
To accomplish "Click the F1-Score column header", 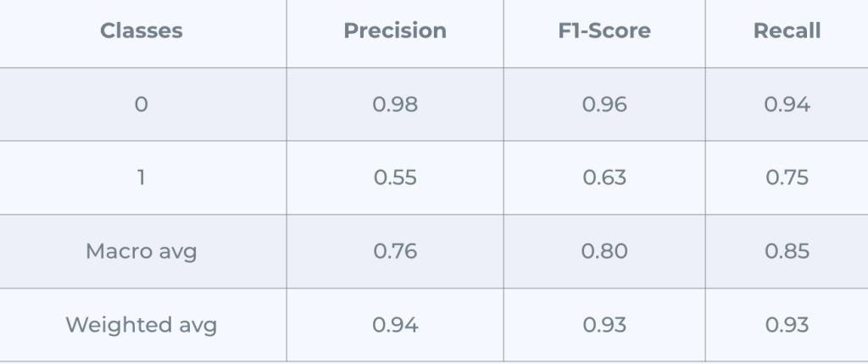I will pyautogui.click(x=604, y=31).
